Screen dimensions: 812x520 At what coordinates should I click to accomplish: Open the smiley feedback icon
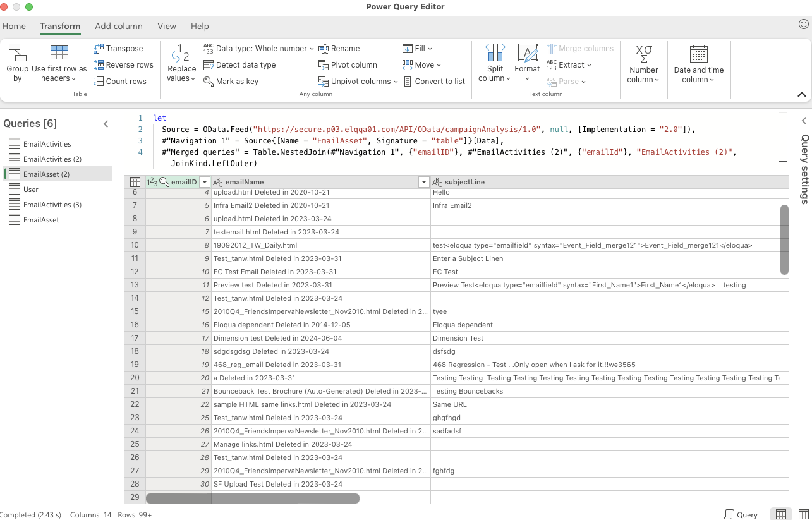coord(804,24)
